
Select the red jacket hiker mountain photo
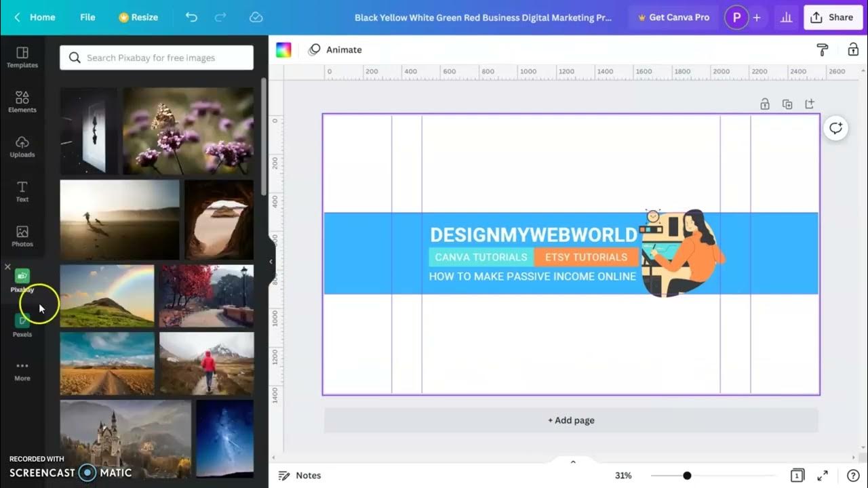[x=207, y=363]
